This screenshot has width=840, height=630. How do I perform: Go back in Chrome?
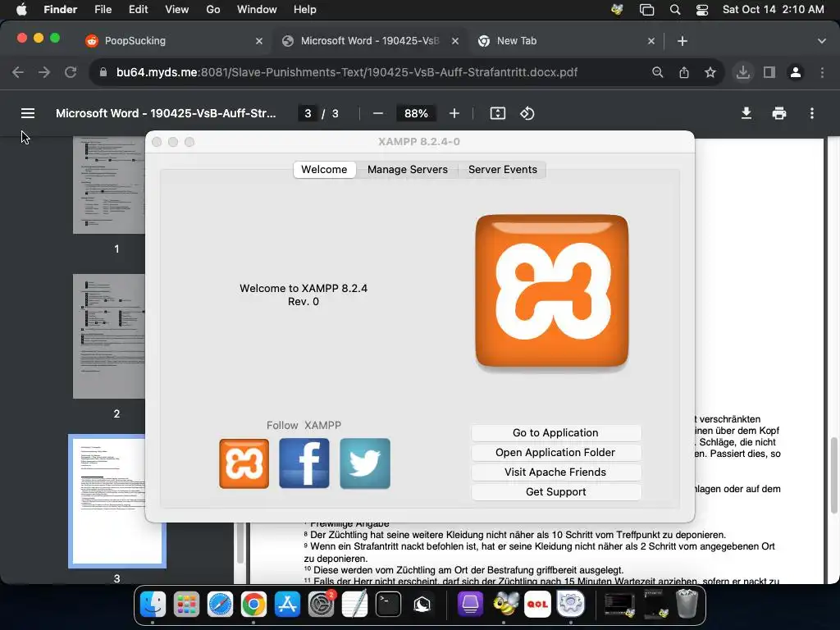coord(18,72)
